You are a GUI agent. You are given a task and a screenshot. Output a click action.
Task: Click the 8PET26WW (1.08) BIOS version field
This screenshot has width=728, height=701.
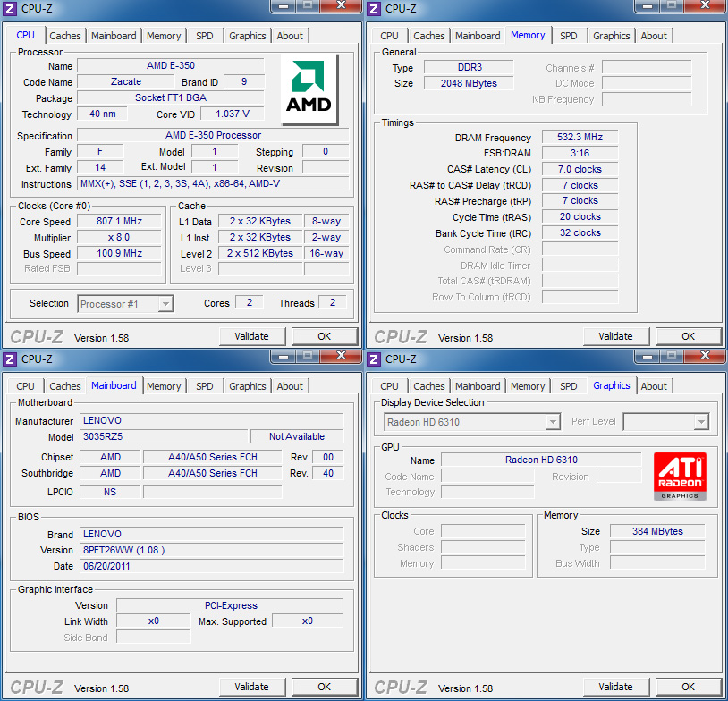pyautogui.click(x=212, y=550)
